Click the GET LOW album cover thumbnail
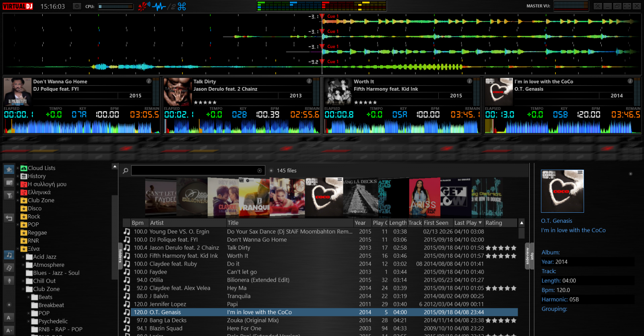This screenshot has width=644, height=336. point(455,197)
